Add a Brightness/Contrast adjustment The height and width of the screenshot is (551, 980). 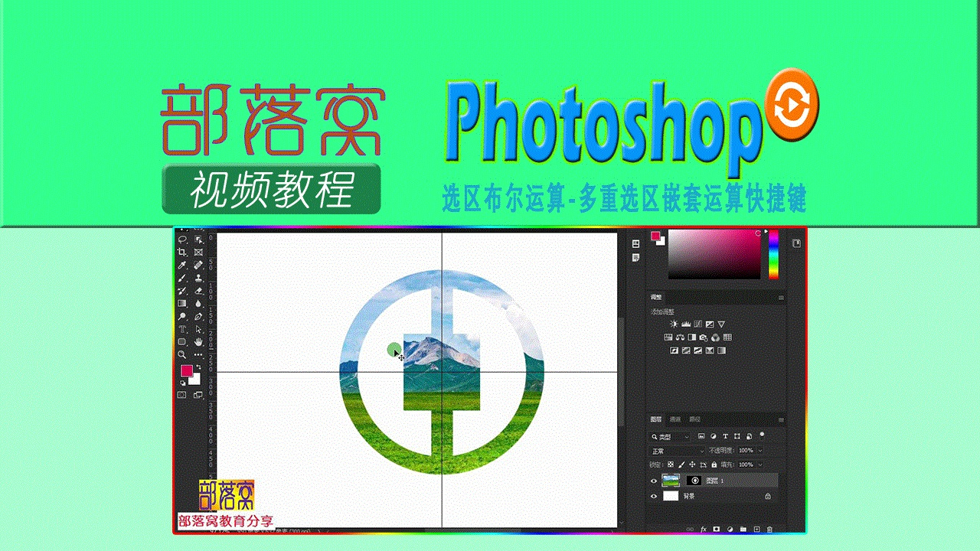point(674,324)
